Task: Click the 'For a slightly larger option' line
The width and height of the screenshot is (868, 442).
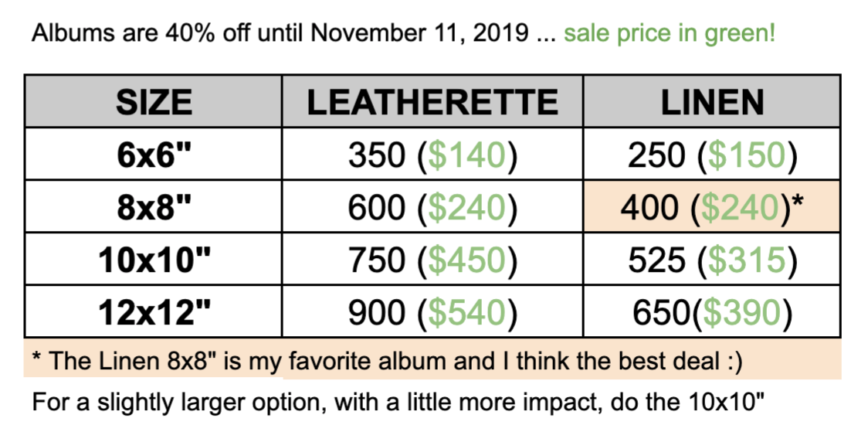Action: (x=398, y=402)
